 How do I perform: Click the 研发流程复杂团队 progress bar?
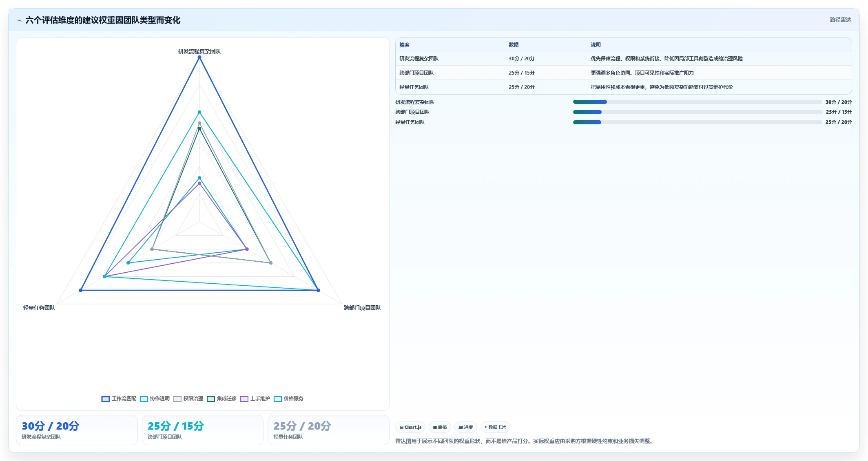point(697,102)
